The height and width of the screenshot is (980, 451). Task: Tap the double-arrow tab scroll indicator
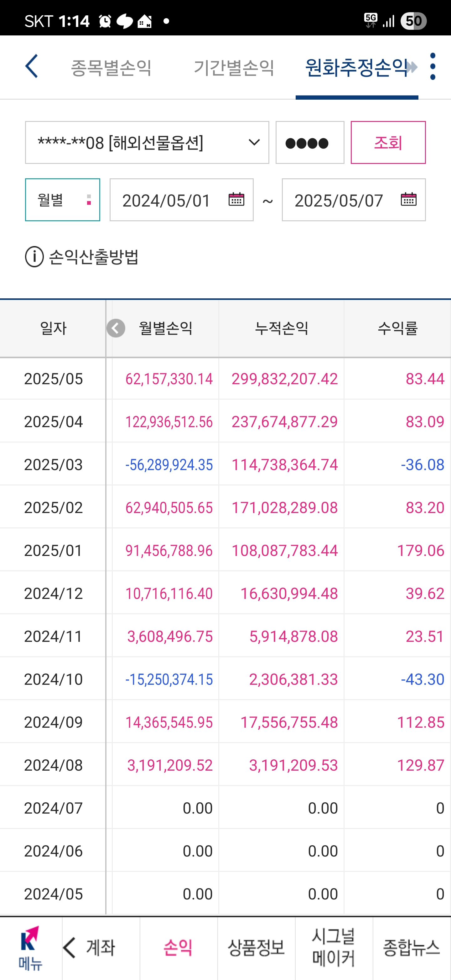(x=412, y=67)
